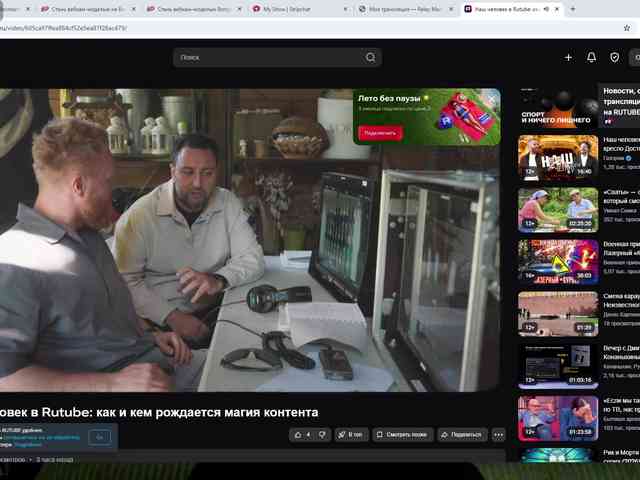Open a new browser tab
This screenshot has width=640, height=480.
[572, 9]
